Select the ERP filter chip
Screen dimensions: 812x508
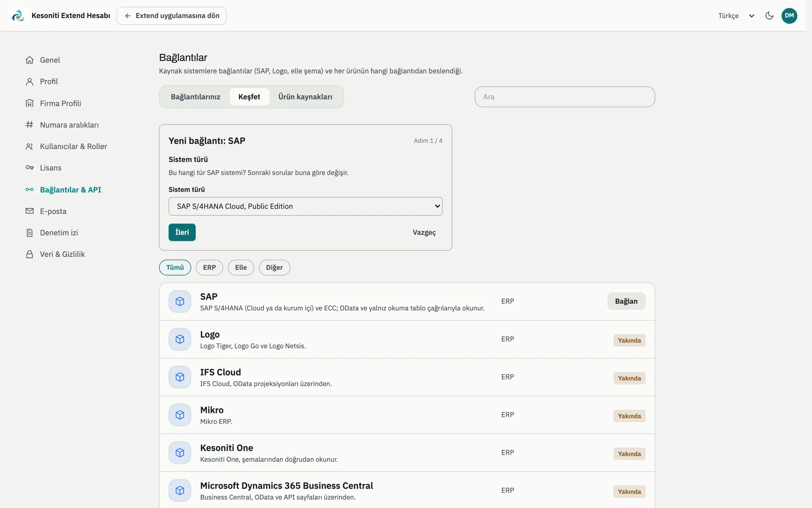click(x=209, y=267)
